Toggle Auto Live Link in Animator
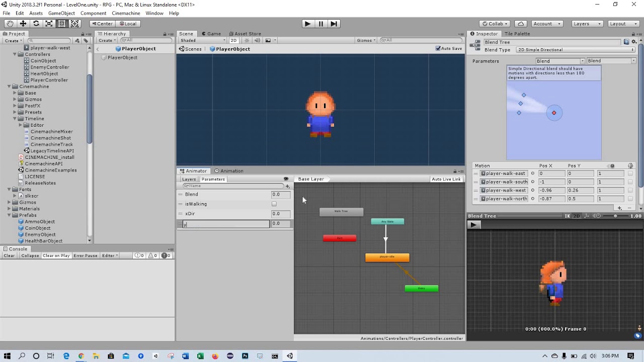Image resolution: width=644 pixels, height=362 pixels. coord(446,179)
